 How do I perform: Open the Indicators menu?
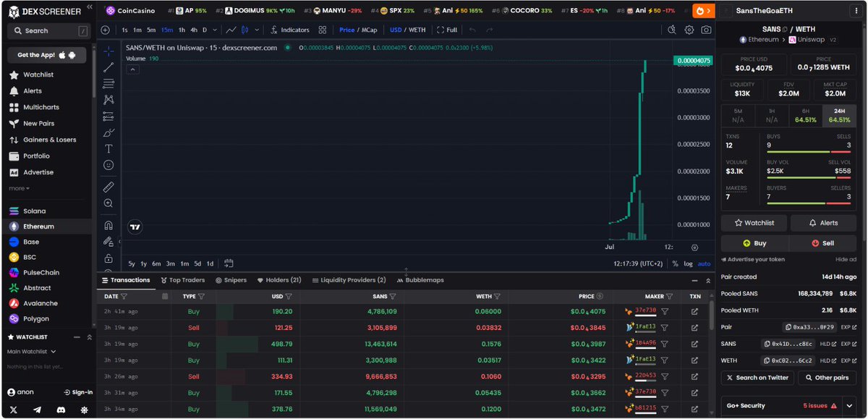point(289,30)
